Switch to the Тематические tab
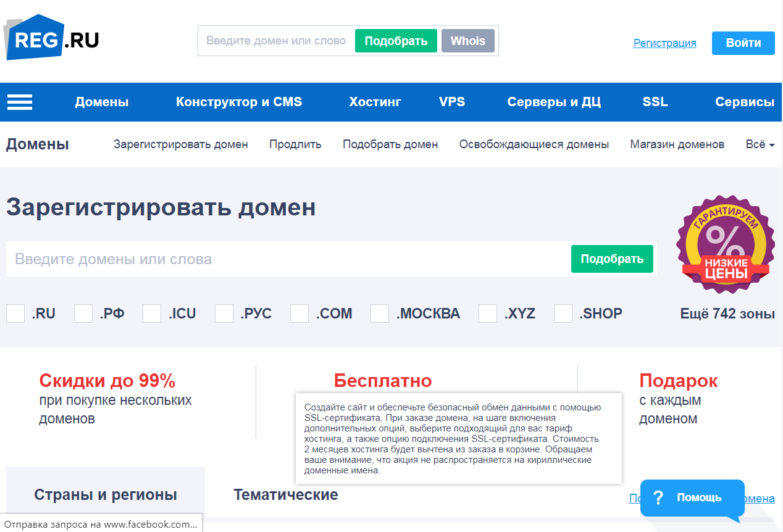783x532 pixels. (285, 494)
